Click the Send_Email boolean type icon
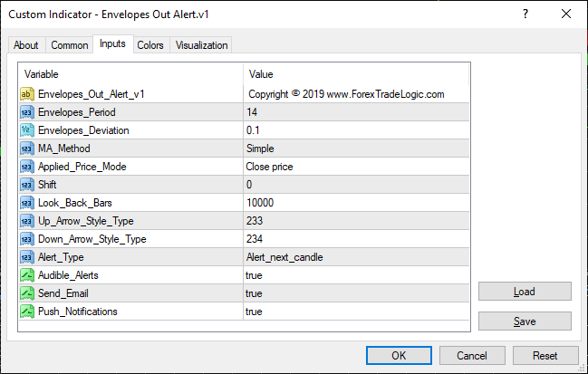588x374 pixels. pos(27,292)
